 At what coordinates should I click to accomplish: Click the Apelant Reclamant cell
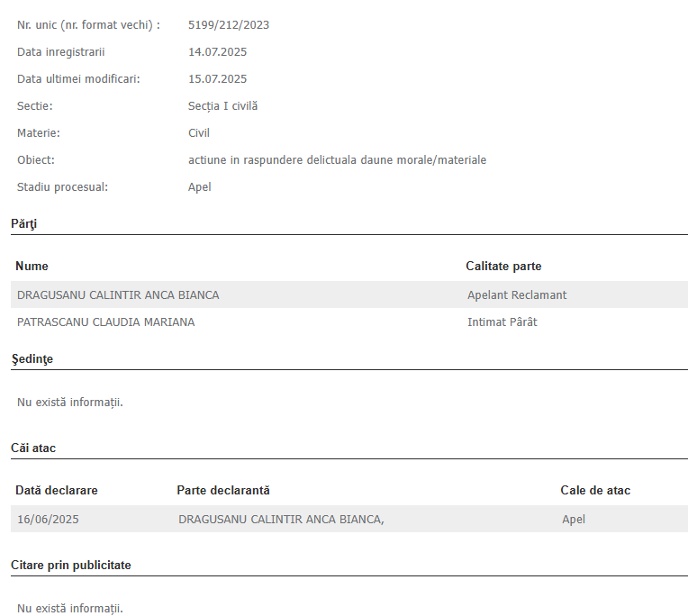click(x=517, y=294)
